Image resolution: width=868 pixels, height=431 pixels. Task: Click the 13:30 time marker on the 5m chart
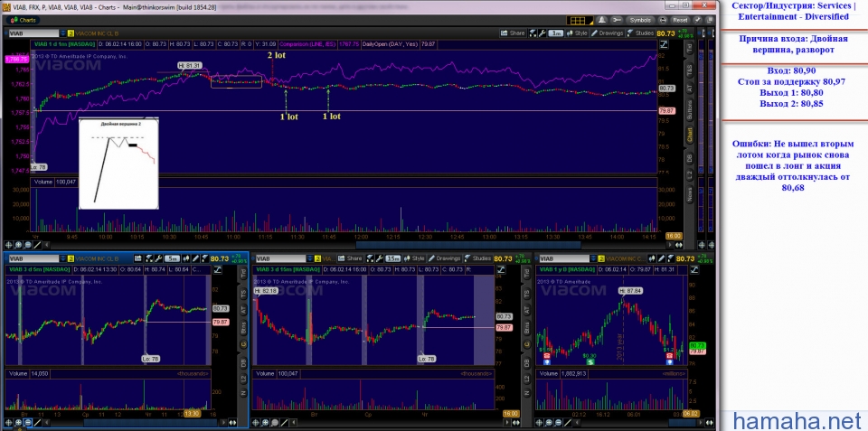192,413
